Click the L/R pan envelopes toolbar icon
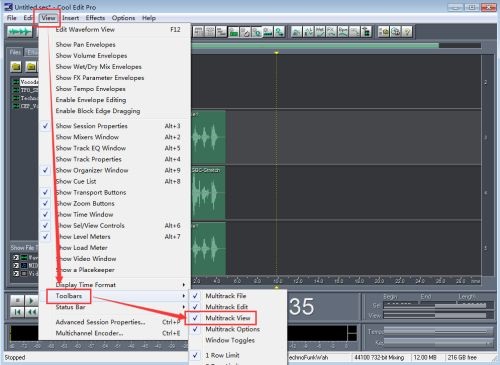Viewport: 500px width, 365px height. coord(308,32)
